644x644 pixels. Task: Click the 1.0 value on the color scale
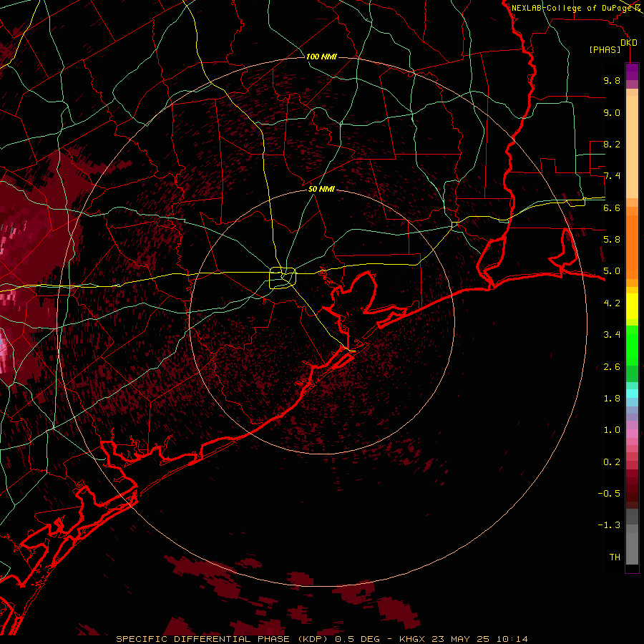coord(612,430)
